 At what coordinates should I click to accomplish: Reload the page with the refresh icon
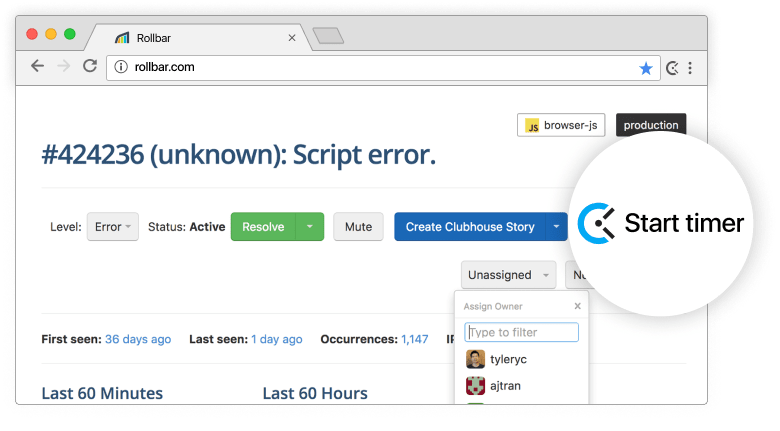point(90,66)
